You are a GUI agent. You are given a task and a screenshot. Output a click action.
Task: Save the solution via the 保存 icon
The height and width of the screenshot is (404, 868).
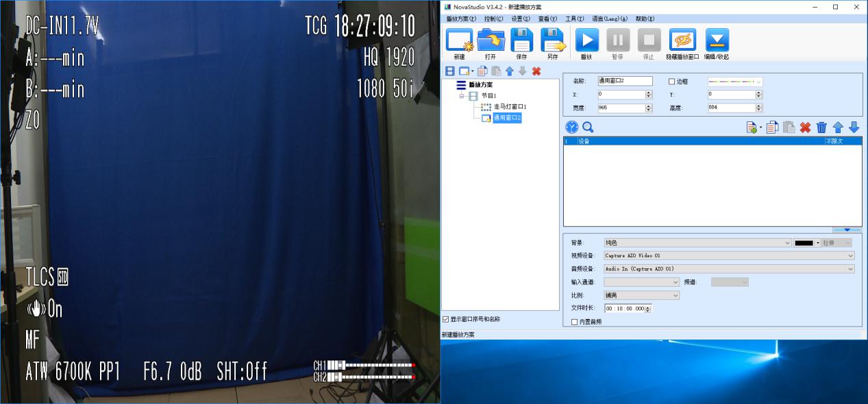coord(521,41)
